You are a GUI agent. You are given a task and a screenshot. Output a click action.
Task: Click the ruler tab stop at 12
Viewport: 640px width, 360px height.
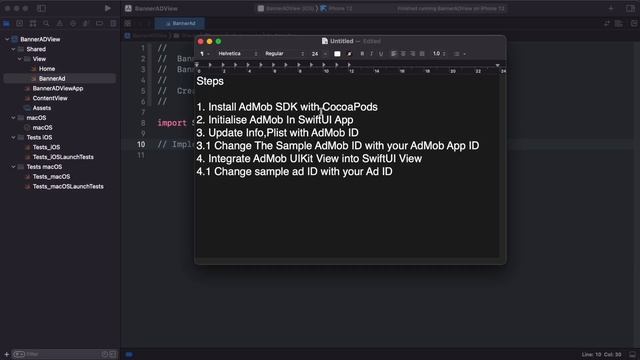[349, 64]
